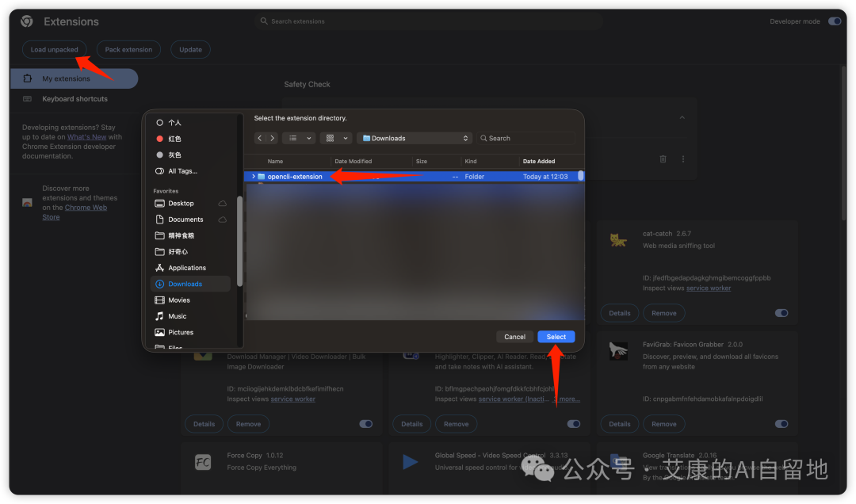Open My extensions in sidebar

pyautogui.click(x=75, y=78)
